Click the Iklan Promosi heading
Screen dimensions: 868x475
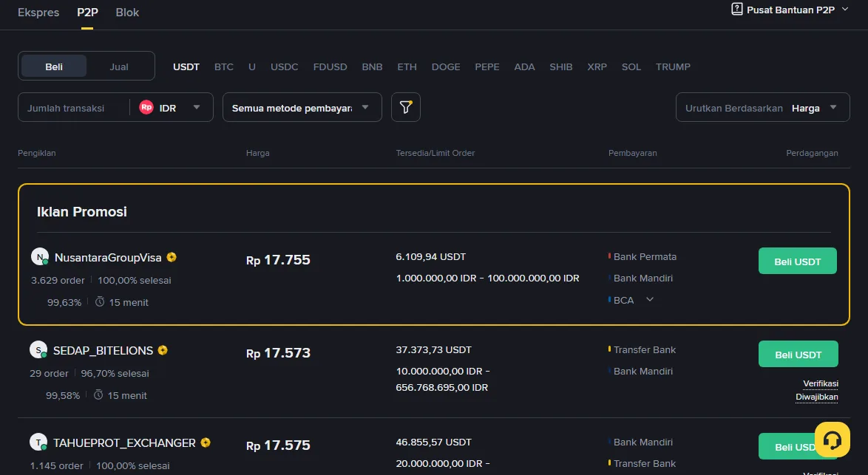point(82,211)
